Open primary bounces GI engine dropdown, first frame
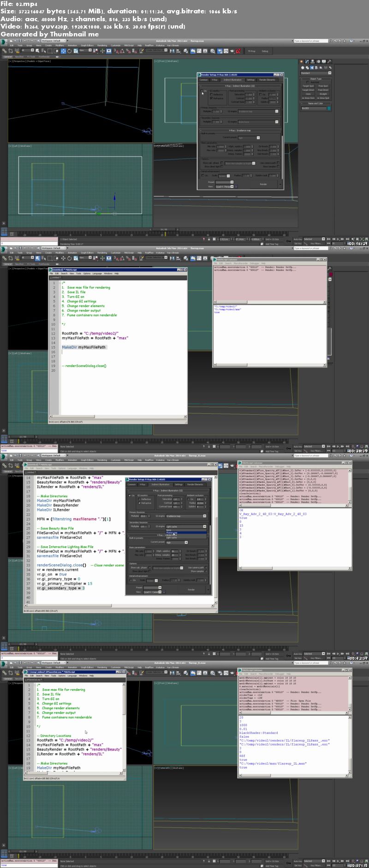369x868 pixels. click(x=259, y=111)
